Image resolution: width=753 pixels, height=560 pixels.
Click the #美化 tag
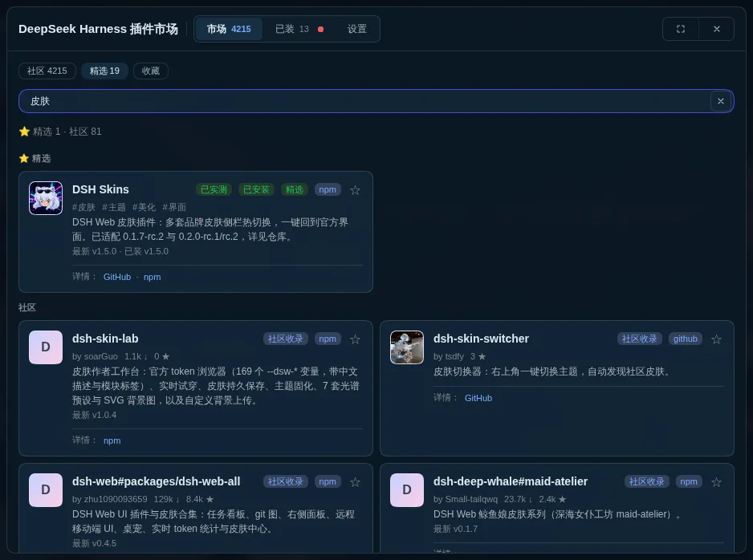[x=144, y=207]
